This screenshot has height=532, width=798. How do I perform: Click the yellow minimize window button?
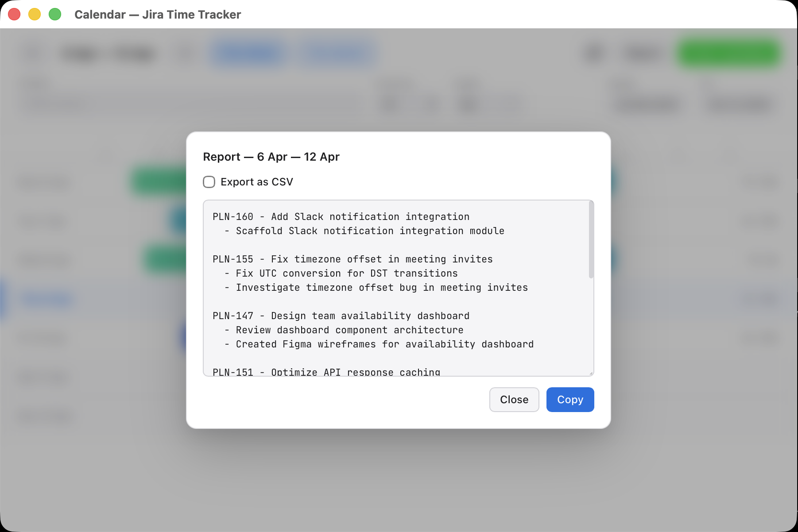35,15
